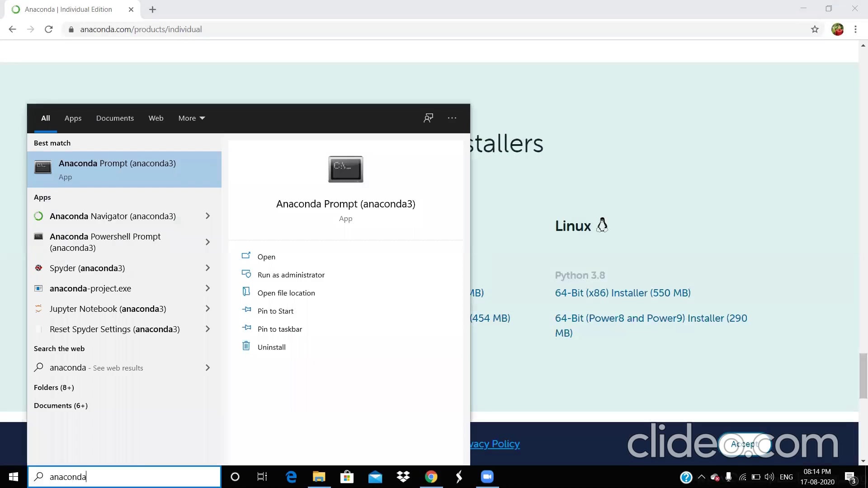
Task: Click the search input showing anaconda
Action: [124, 477]
